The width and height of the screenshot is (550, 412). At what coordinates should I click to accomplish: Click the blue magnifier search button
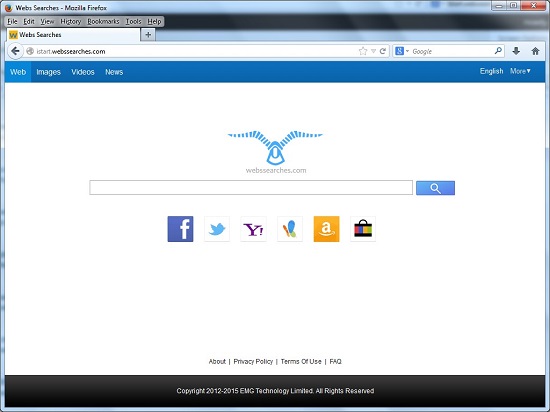[435, 188]
